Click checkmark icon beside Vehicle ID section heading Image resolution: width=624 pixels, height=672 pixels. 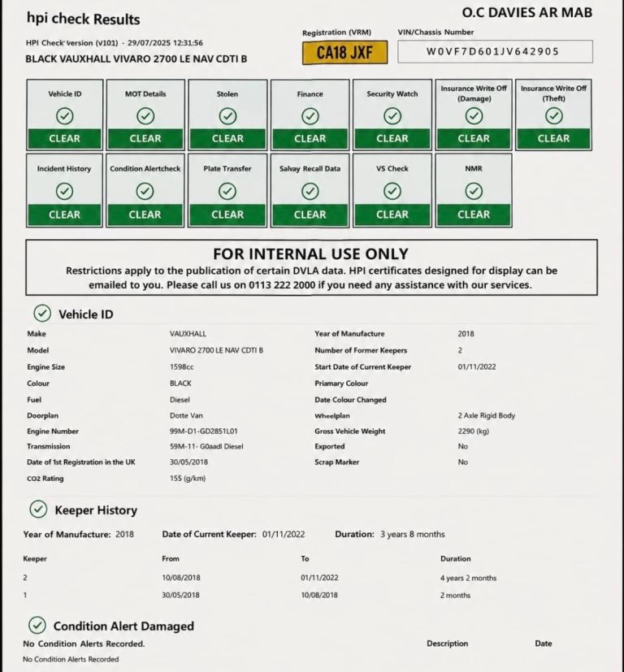[x=42, y=314]
